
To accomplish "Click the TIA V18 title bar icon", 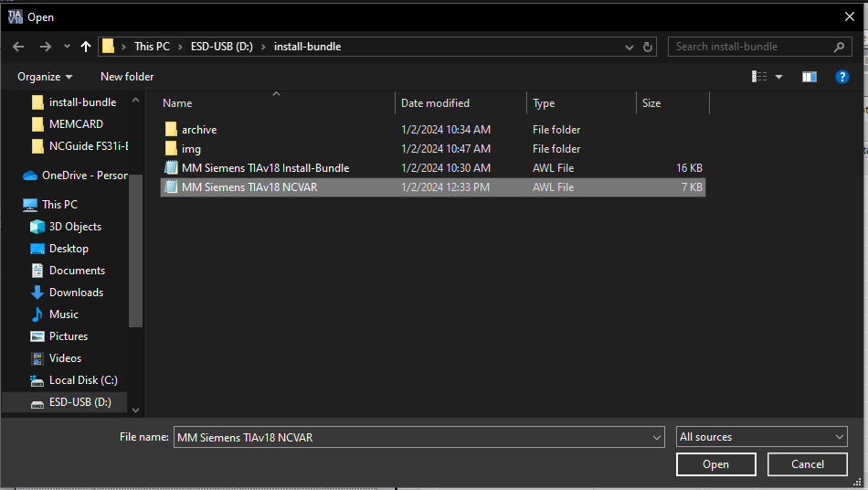I will (x=15, y=16).
